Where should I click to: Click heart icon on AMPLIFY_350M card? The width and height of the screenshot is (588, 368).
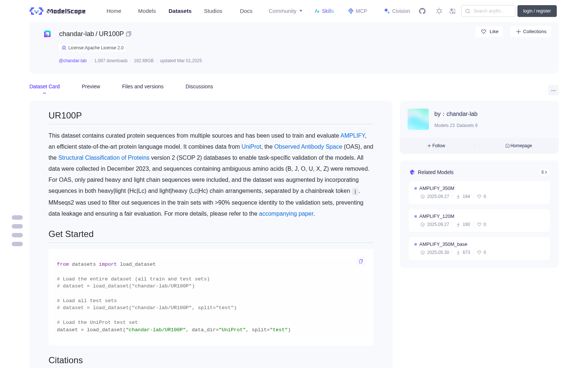click(x=479, y=197)
